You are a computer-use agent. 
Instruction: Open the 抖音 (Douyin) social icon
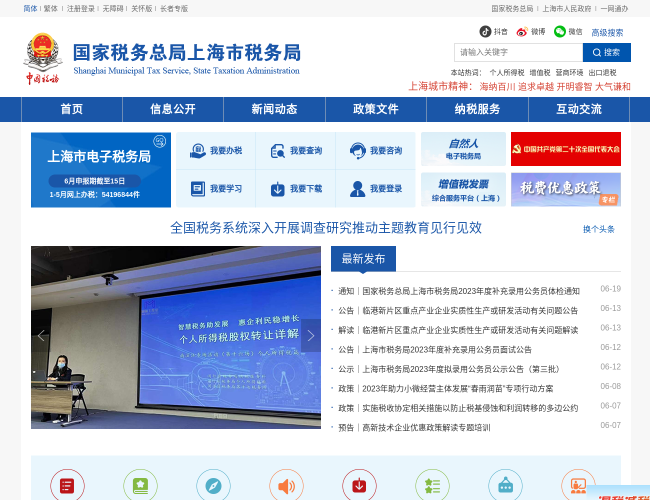tap(485, 32)
